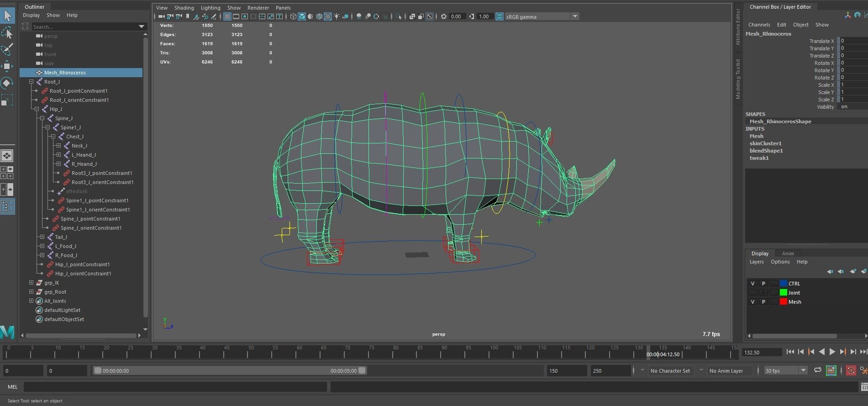Expand the Neck_J joint

tap(59, 146)
